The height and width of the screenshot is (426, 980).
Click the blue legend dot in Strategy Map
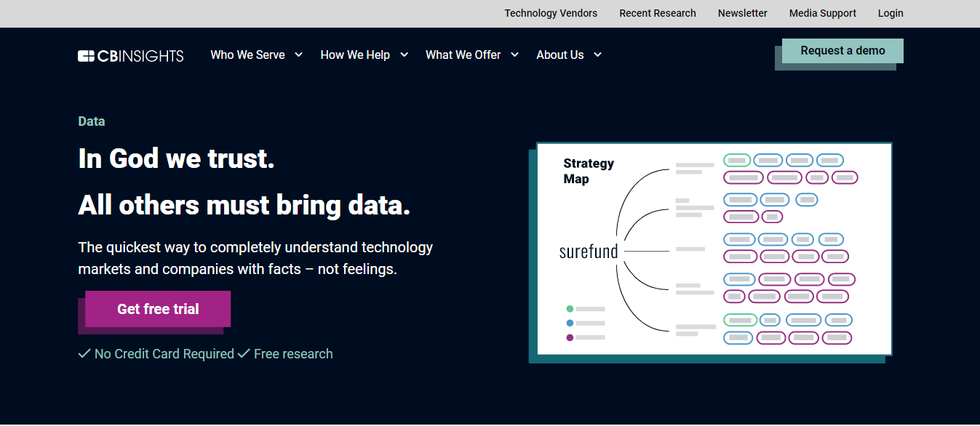click(x=571, y=323)
